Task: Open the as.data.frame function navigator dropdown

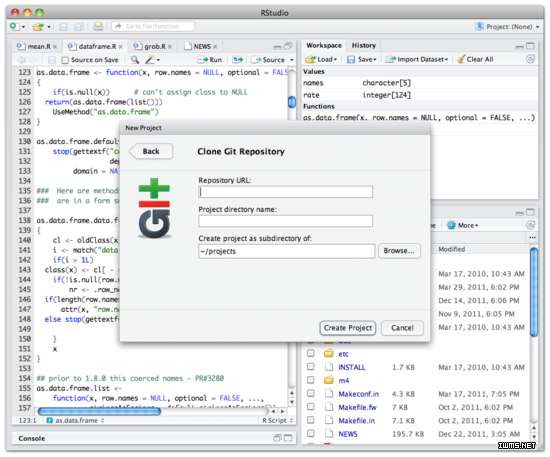Action: (x=76, y=421)
